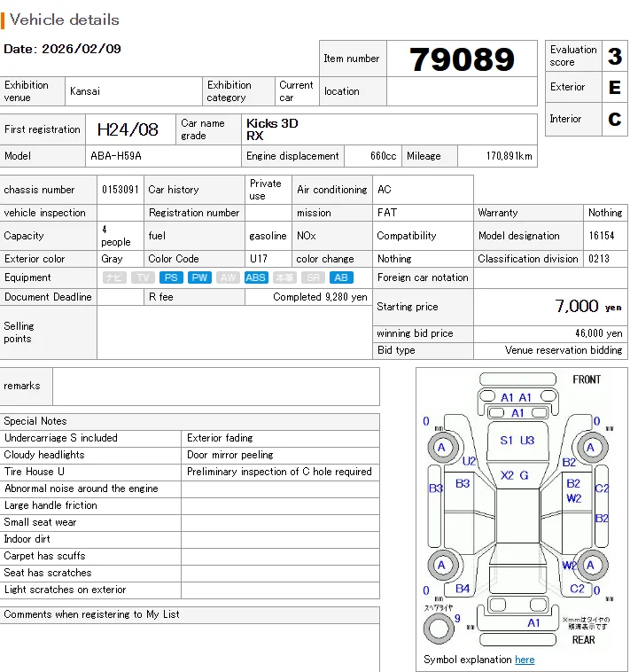Screen dimensions: 630x672
Task: Click the grayed-out AW alloy wheels badge
Action: [228, 277]
